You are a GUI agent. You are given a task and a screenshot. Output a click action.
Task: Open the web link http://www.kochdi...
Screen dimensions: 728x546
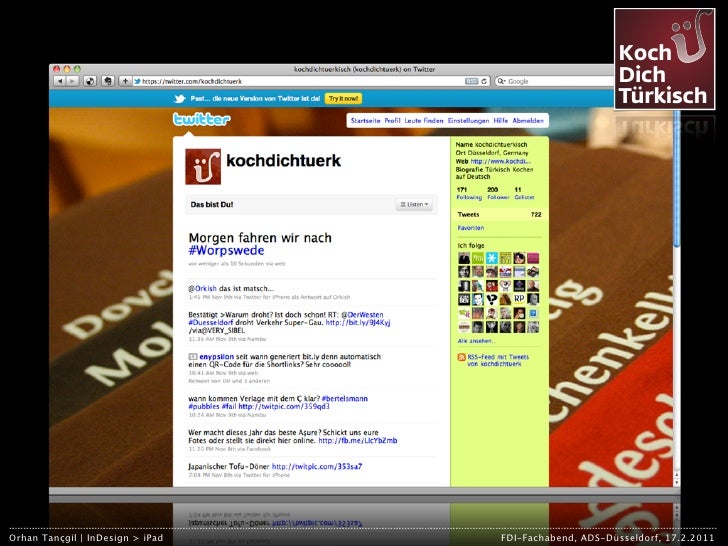(500, 161)
